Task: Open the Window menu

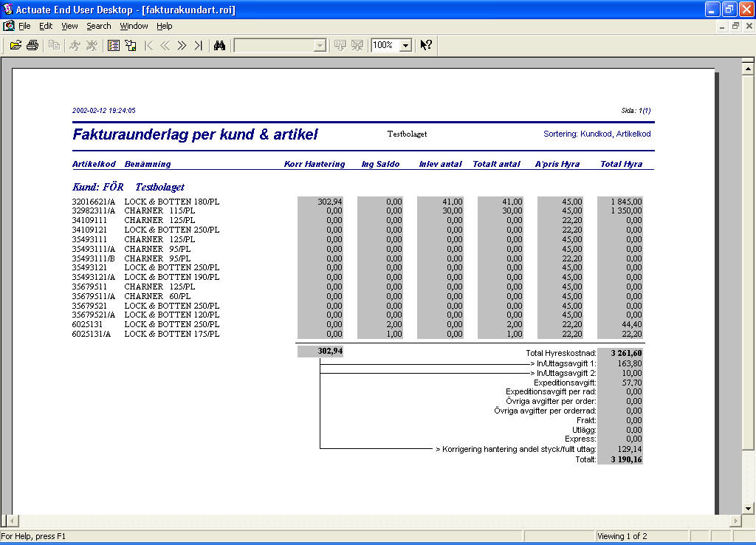Action: point(134,26)
